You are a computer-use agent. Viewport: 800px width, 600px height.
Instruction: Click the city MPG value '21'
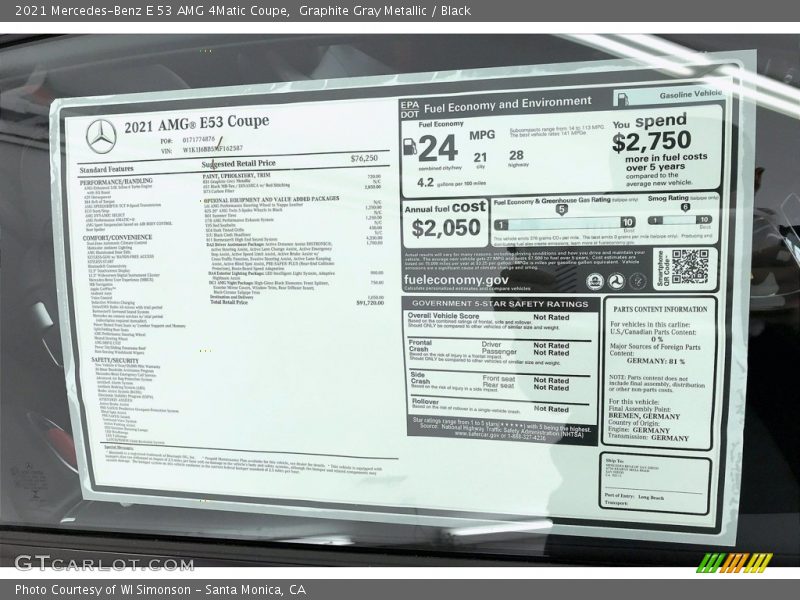pos(480,158)
